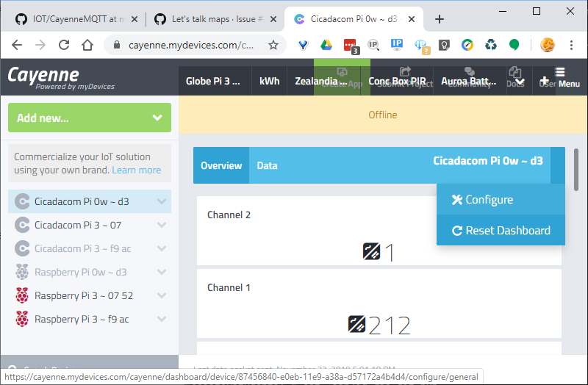Switch to the Overview tab
Image resolution: width=588 pixels, height=385 pixels.
pyautogui.click(x=221, y=165)
